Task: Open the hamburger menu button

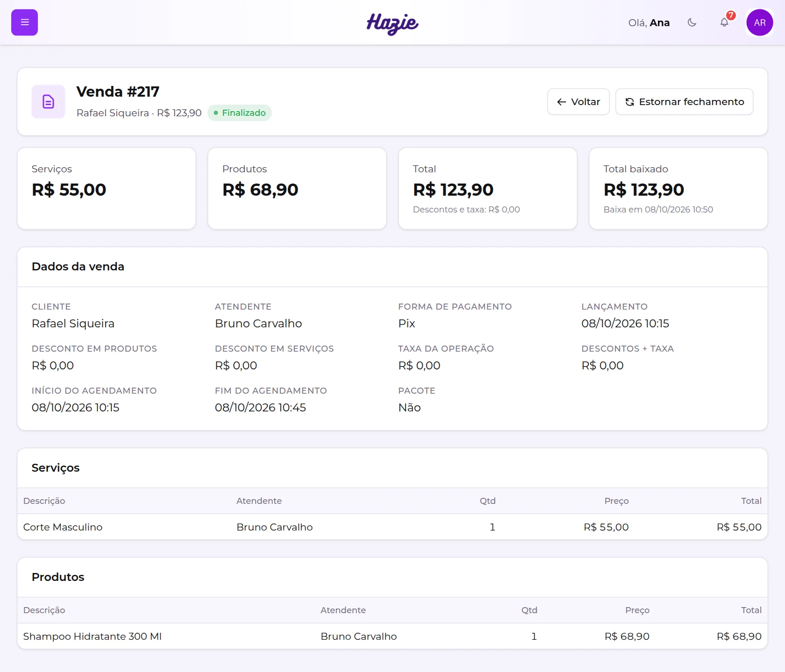Action: click(x=24, y=22)
